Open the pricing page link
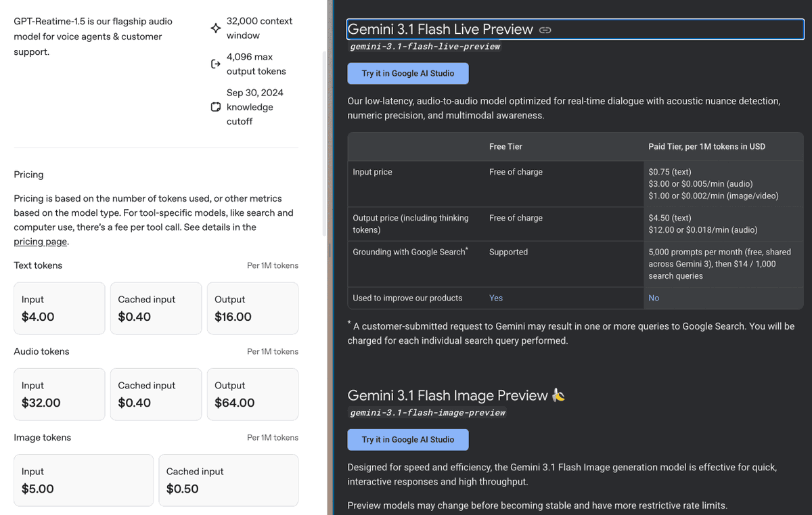This screenshot has height=515, width=812. (x=40, y=242)
